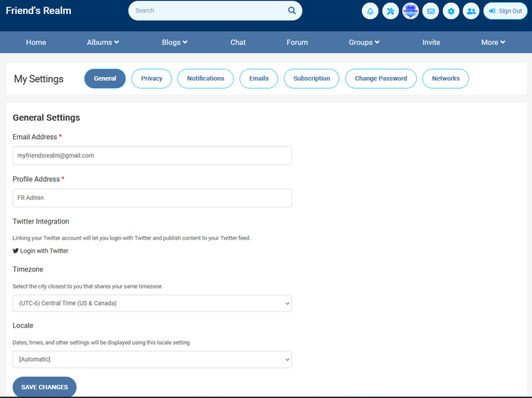Switch to the Change Password tab
This screenshot has height=398, width=532.
tap(381, 78)
